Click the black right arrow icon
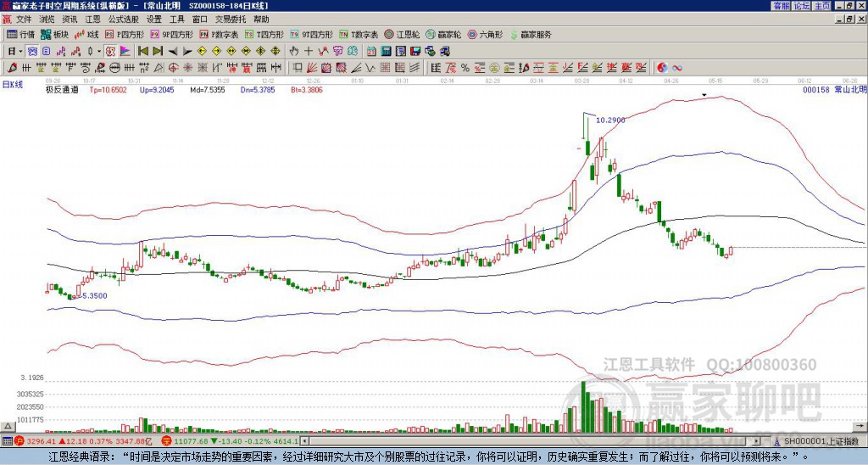This screenshot has width=868, height=465. click(x=187, y=51)
